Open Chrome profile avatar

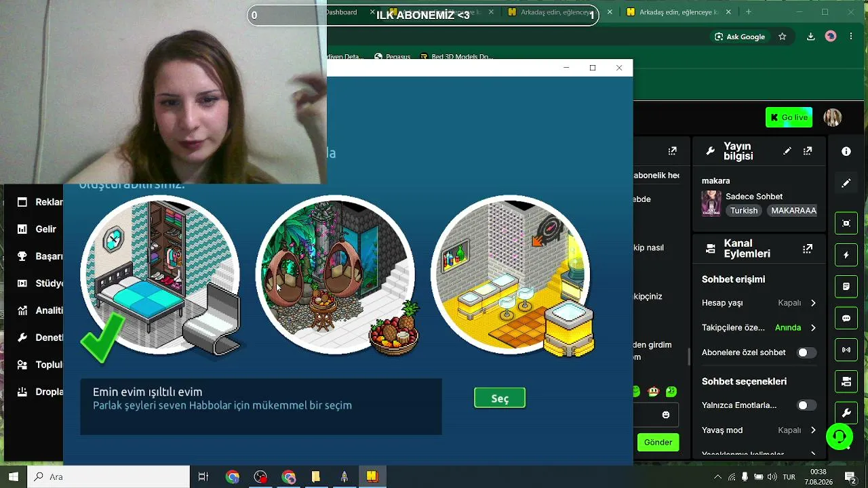[831, 37]
